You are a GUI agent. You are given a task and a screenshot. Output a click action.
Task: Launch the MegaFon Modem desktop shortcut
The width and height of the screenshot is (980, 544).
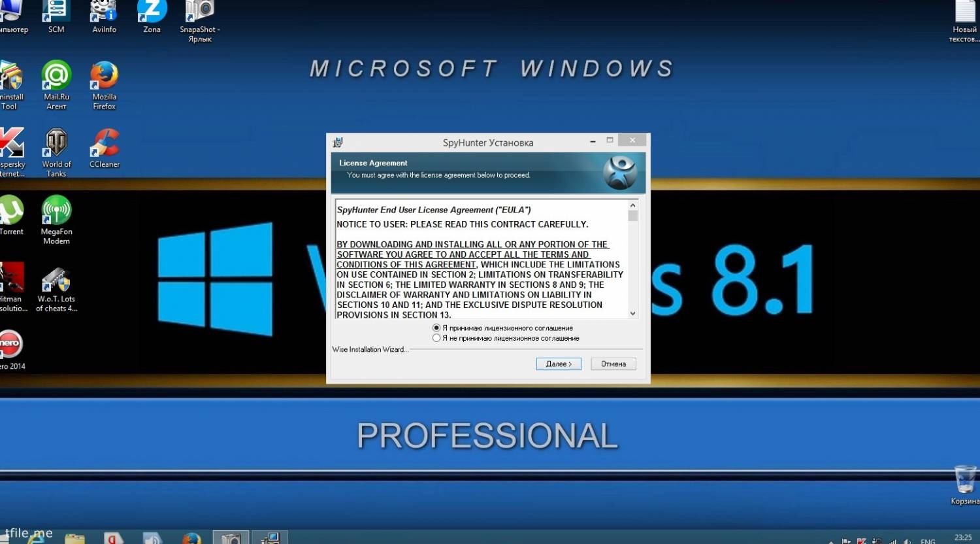coord(56,220)
